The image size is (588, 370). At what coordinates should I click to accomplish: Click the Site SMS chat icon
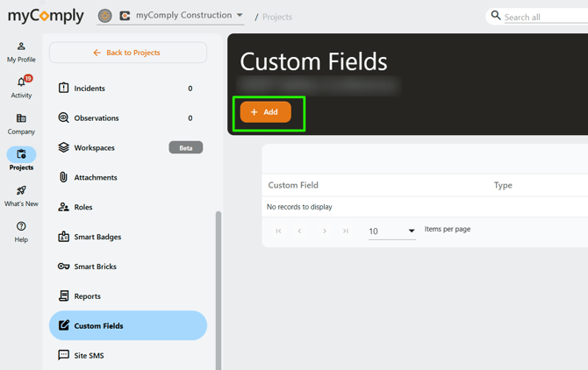point(64,354)
